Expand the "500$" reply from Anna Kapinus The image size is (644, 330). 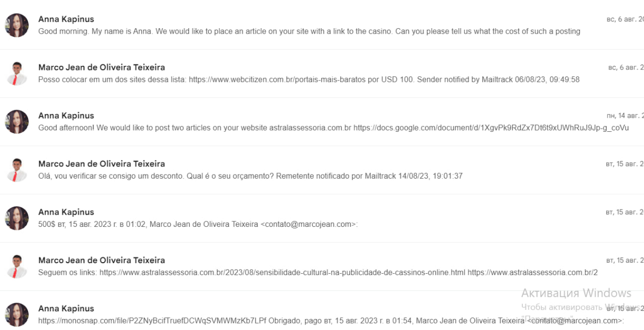coord(198,224)
